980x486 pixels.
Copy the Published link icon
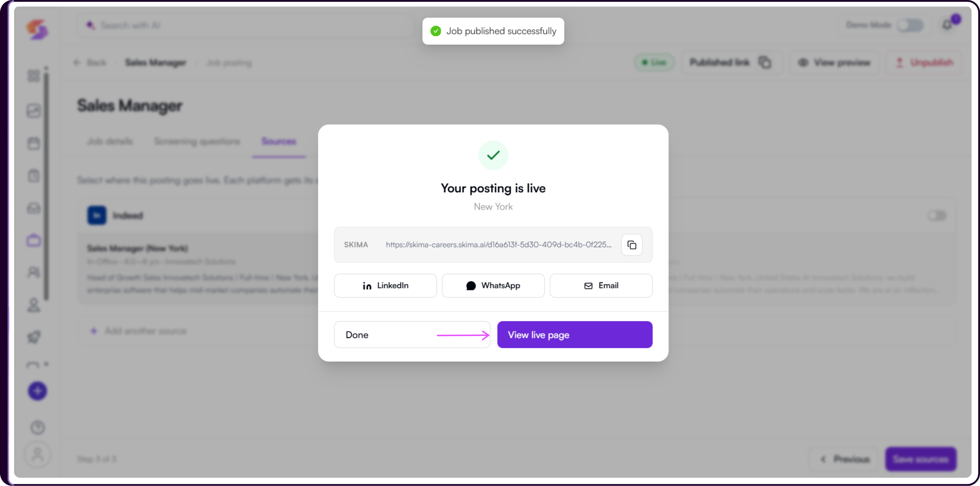point(764,62)
